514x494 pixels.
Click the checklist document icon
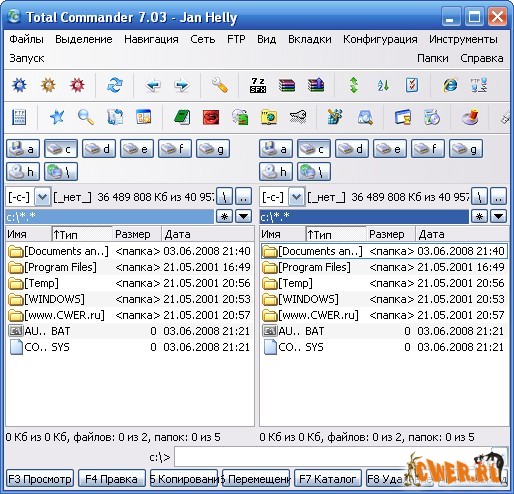coord(412,85)
